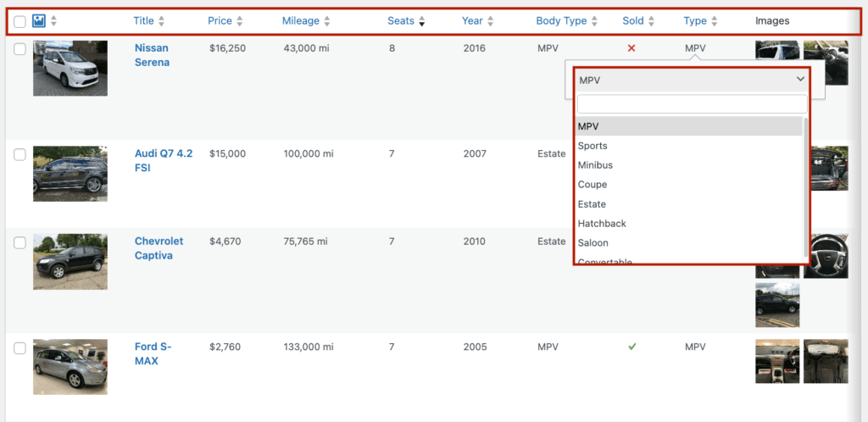
Task: Click sort arrows next to Title
Action: coord(161,21)
